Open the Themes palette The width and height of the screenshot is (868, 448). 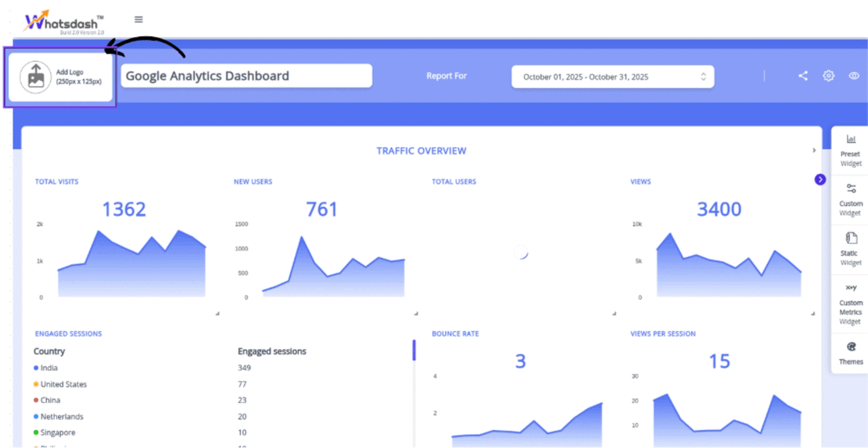pyautogui.click(x=851, y=353)
